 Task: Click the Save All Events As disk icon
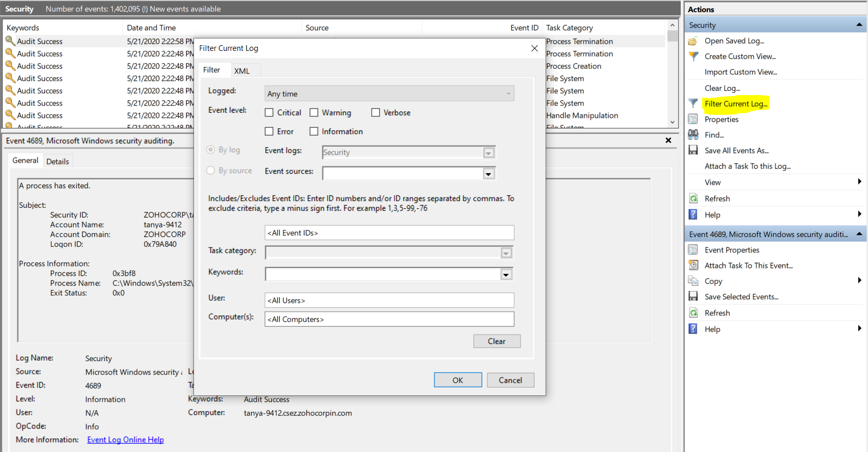[693, 150]
